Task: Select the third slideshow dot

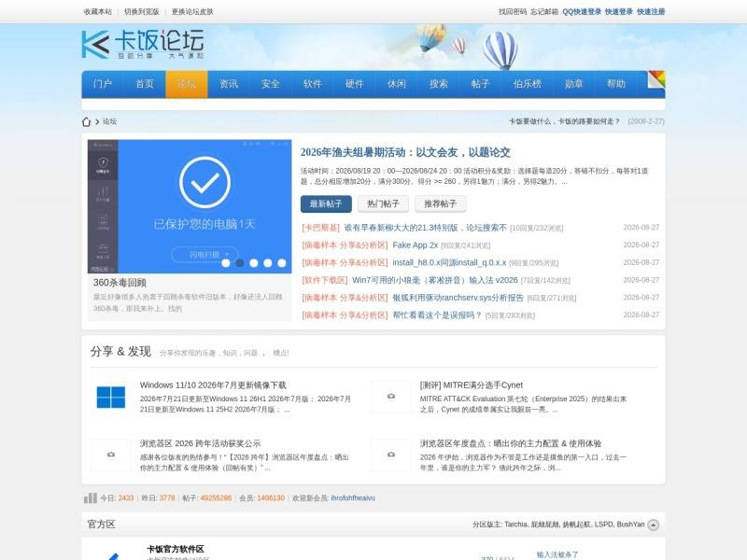Action: click(254, 263)
